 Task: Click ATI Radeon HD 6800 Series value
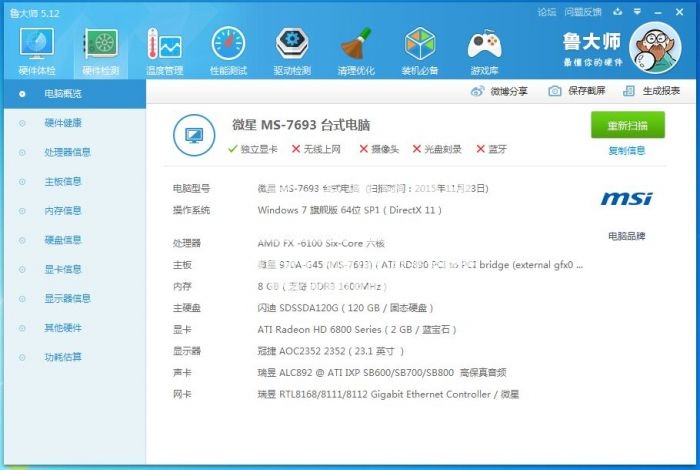tap(357, 330)
